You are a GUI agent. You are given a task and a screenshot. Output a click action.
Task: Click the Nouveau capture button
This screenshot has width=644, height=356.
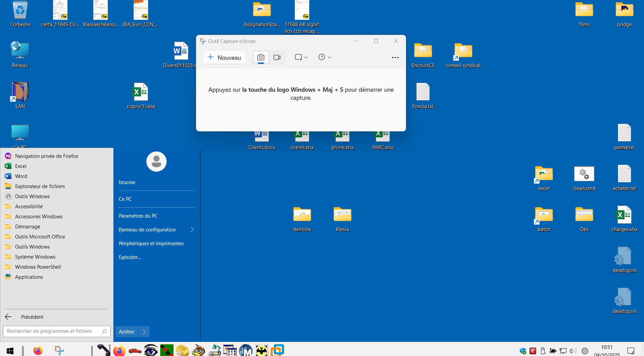tap(224, 57)
